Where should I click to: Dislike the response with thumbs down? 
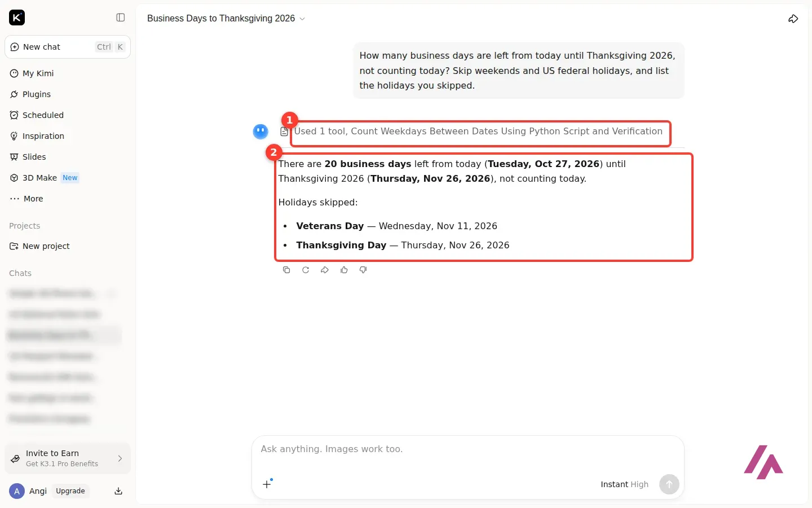pyautogui.click(x=363, y=270)
